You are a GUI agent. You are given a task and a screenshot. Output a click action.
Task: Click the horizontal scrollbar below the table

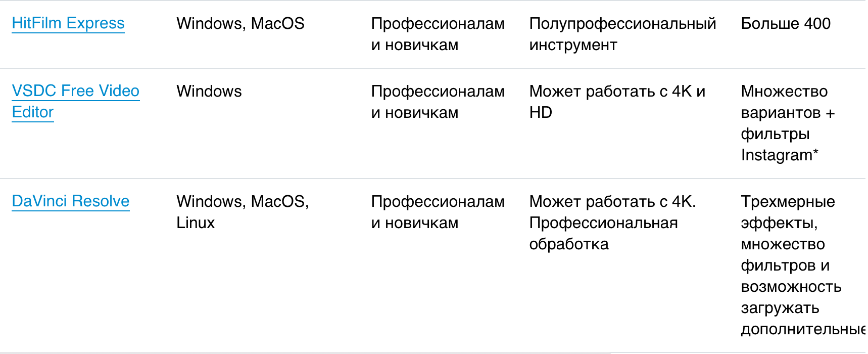click(303, 352)
